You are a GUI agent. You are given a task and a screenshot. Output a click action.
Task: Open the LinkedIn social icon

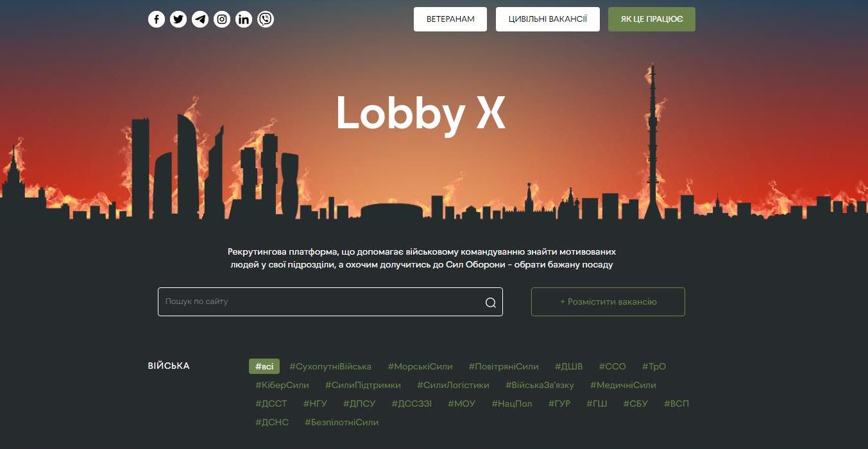[244, 19]
